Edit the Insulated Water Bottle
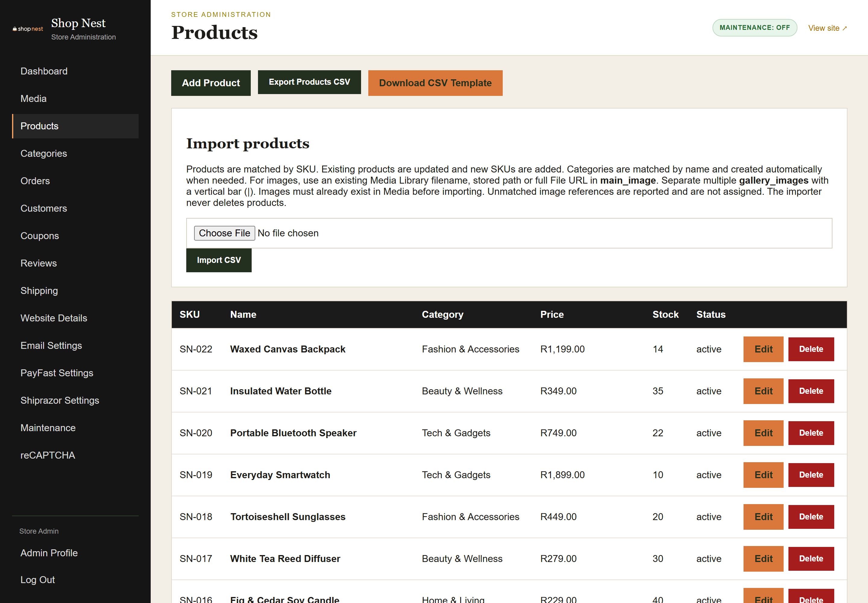This screenshot has width=868, height=603. tap(763, 391)
